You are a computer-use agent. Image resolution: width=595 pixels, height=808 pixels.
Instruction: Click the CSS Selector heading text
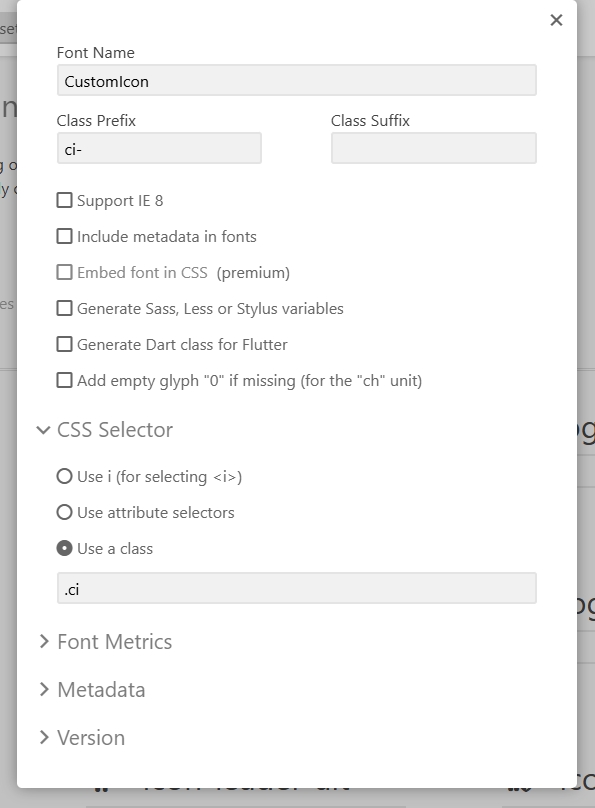pos(115,430)
